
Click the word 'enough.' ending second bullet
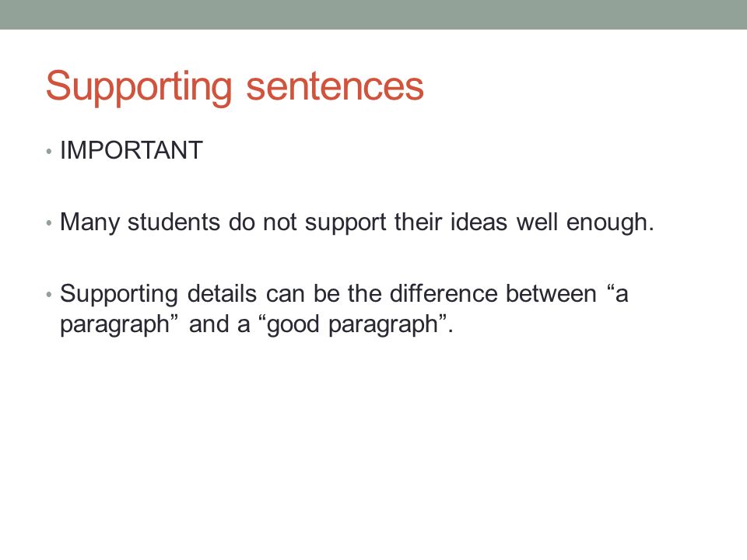610,223
